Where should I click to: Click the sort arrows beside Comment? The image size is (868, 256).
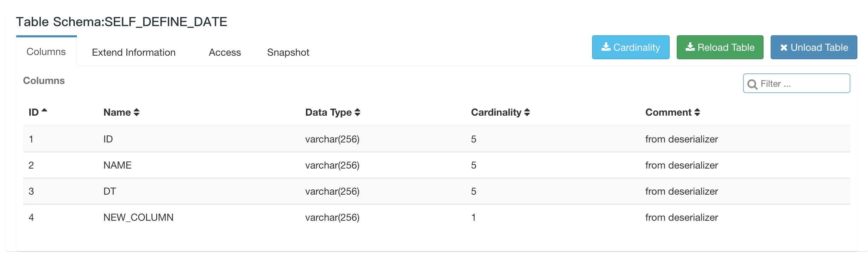tap(697, 112)
